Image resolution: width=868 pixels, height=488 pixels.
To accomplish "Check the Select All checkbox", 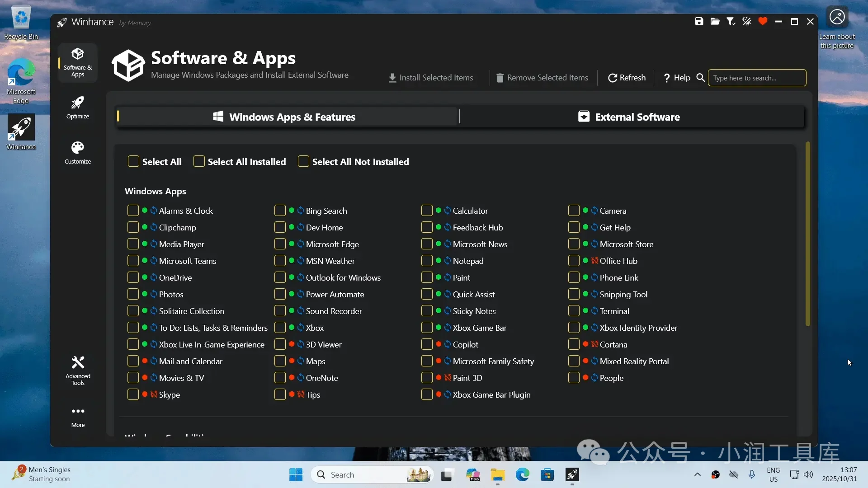I will (x=133, y=161).
